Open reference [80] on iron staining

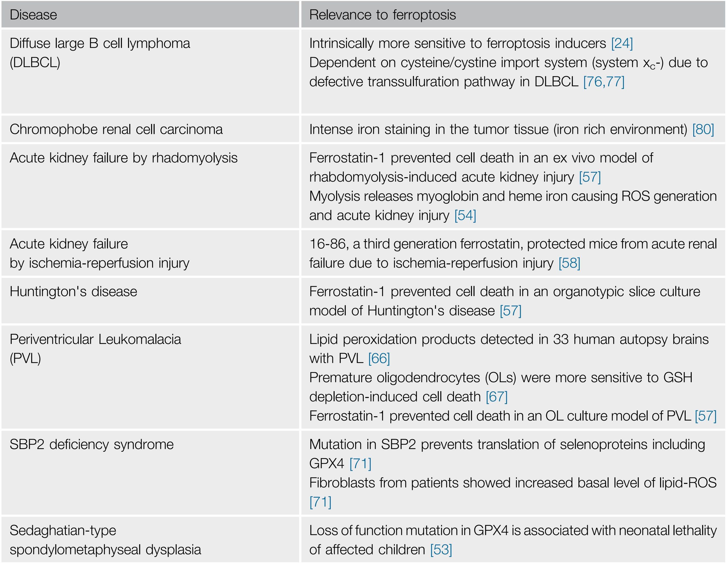(x=703, y=129)
